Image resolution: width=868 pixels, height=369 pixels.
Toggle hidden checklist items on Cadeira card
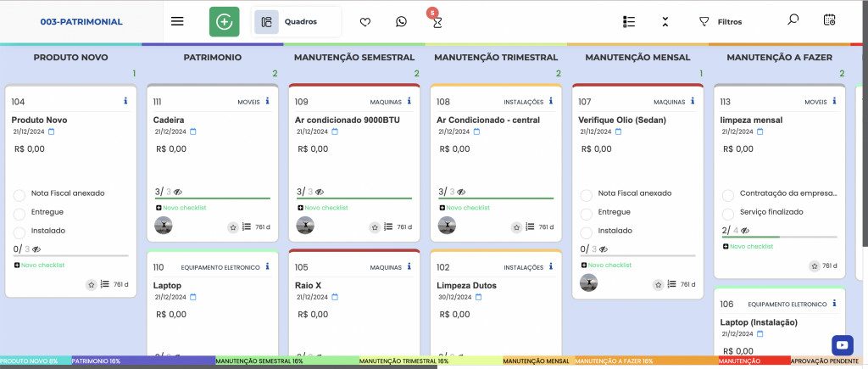click(x=178, y=192)
